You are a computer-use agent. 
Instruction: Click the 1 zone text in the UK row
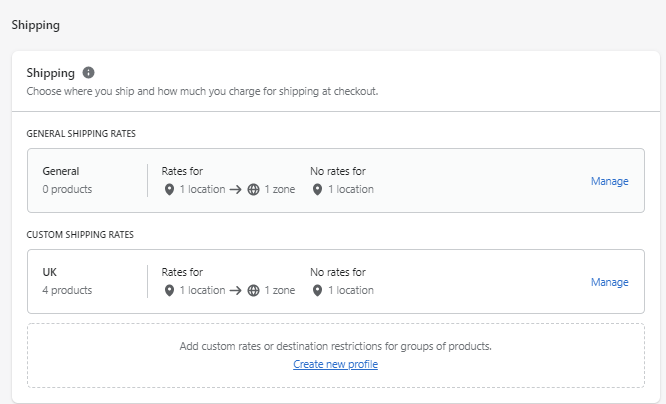coord(279,290)
